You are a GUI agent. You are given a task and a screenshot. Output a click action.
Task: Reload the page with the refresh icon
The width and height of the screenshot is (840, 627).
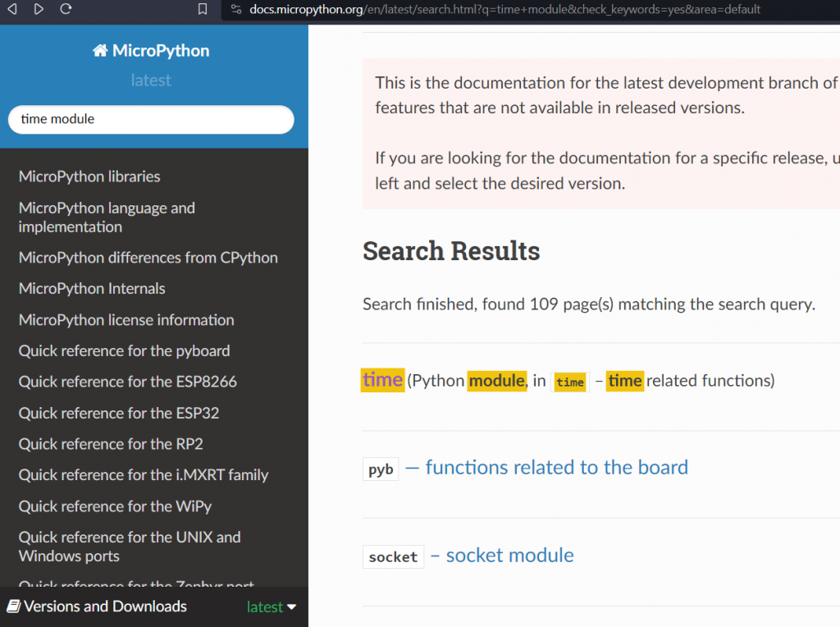[x=66, y=8]
